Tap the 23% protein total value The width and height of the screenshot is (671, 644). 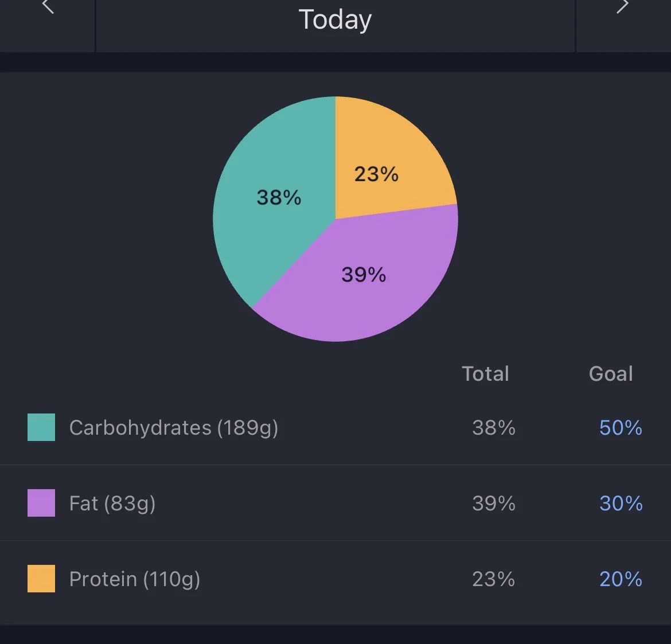(493, 579)
